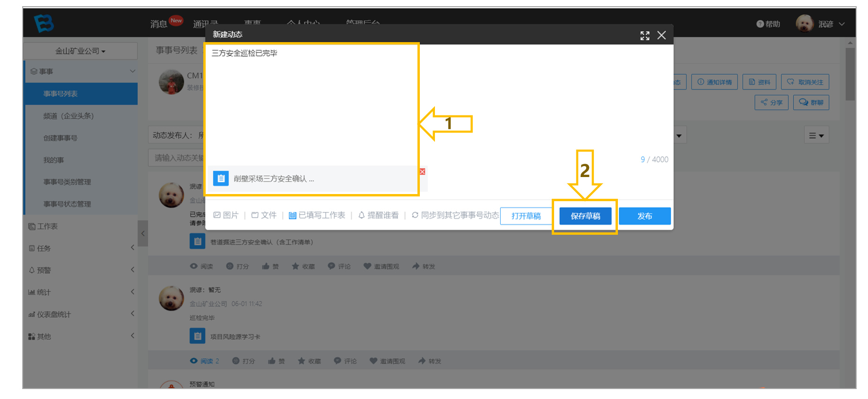Expand the new post dialog to fullscreen
The width and height of the screenshot is (868, 399).
click(x=645, y=35)
